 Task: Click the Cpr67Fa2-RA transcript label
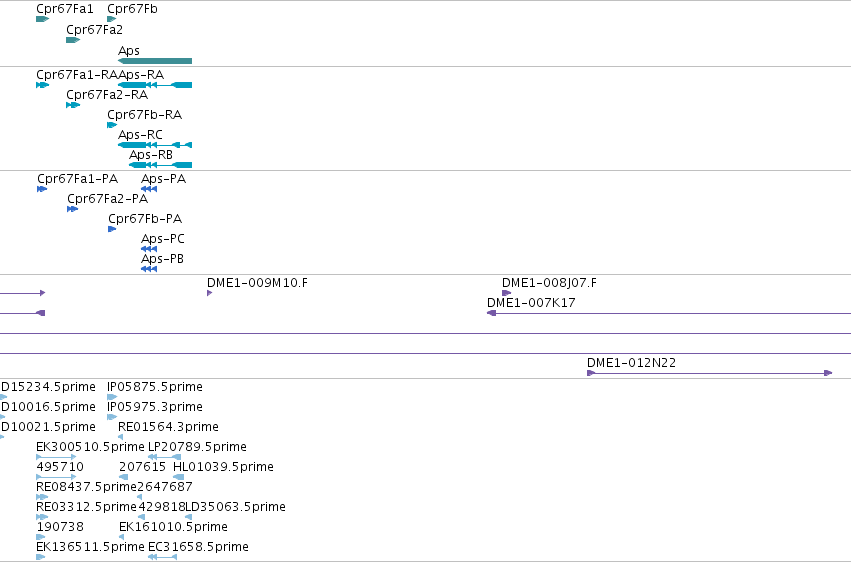pyautogui.click(x=107, y=94)
